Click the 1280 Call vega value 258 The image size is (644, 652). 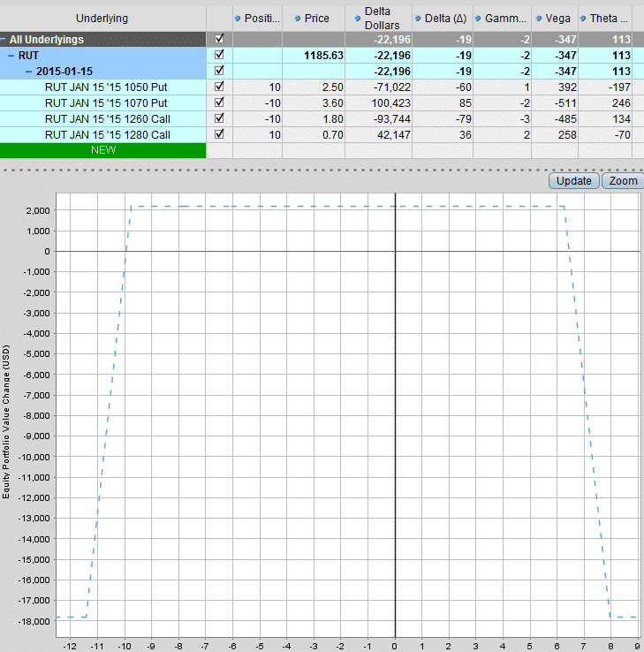(x=567, y=134)
